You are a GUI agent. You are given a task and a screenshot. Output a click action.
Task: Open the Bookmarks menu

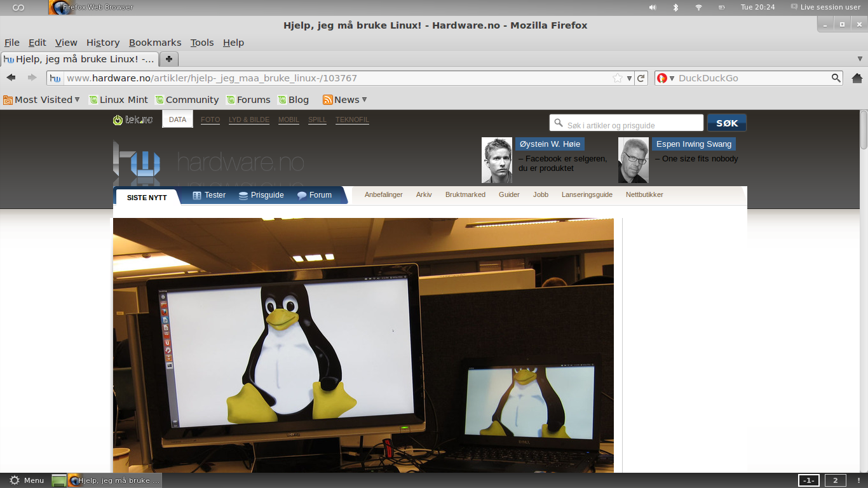[155, 43]
